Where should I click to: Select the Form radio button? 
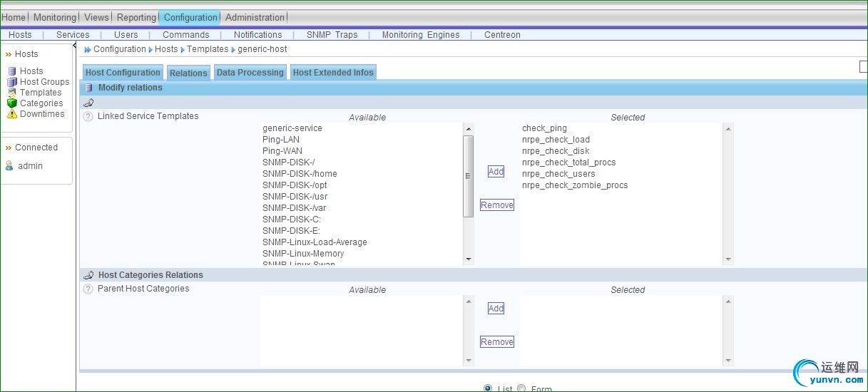click(x=521, y=388)
